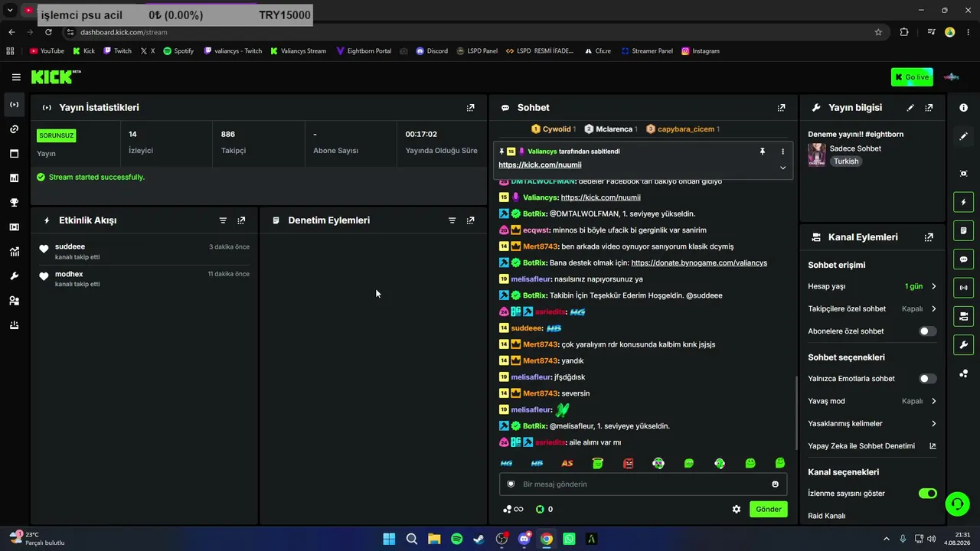The height and width of the screenshot is (551, 980).
Task: Pop out the Sohbet chat panel
Action: [x=781, y=108]
